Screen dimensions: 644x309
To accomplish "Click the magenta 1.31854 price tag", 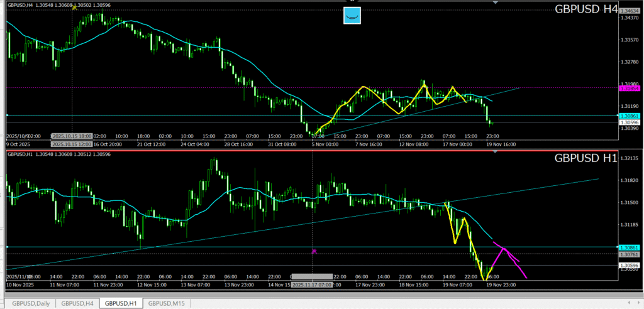I will tap(629, 89).
